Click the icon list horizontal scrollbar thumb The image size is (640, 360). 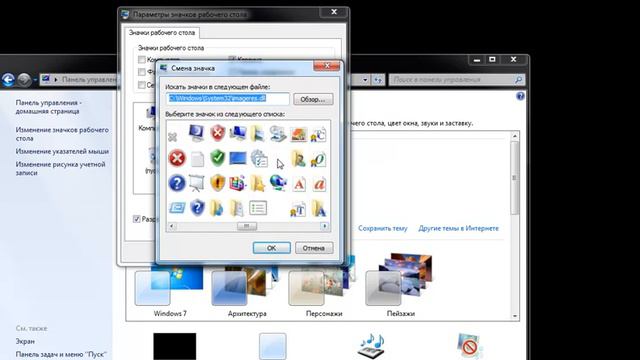pyautogui.click(x=247, y=226)
